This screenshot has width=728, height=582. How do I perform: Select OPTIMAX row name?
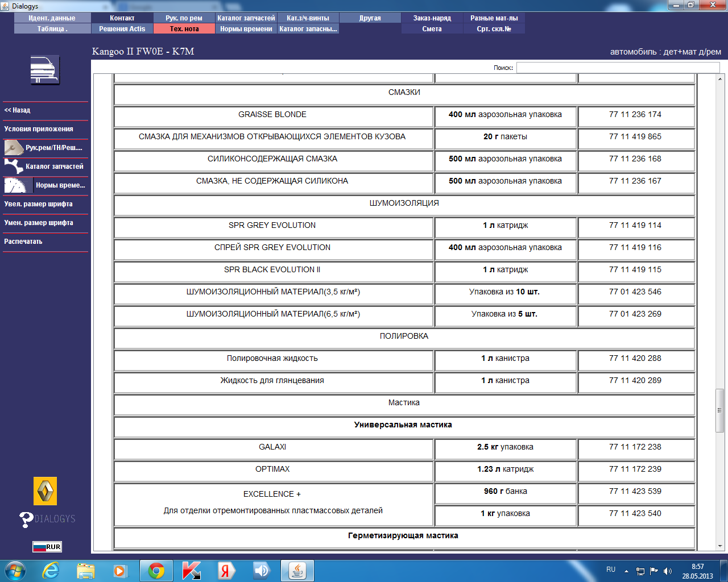coord(272,469)
